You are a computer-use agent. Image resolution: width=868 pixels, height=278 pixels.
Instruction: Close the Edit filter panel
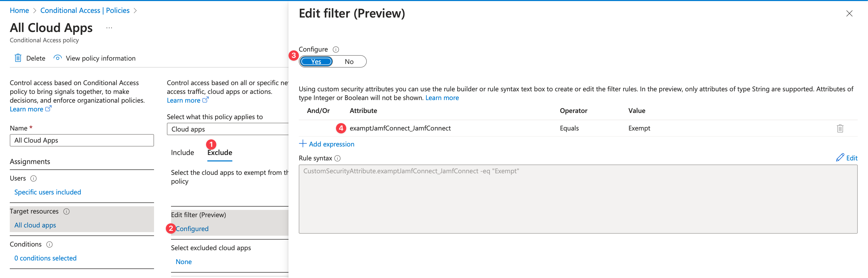pyautogui.click(x=849, y=13)
